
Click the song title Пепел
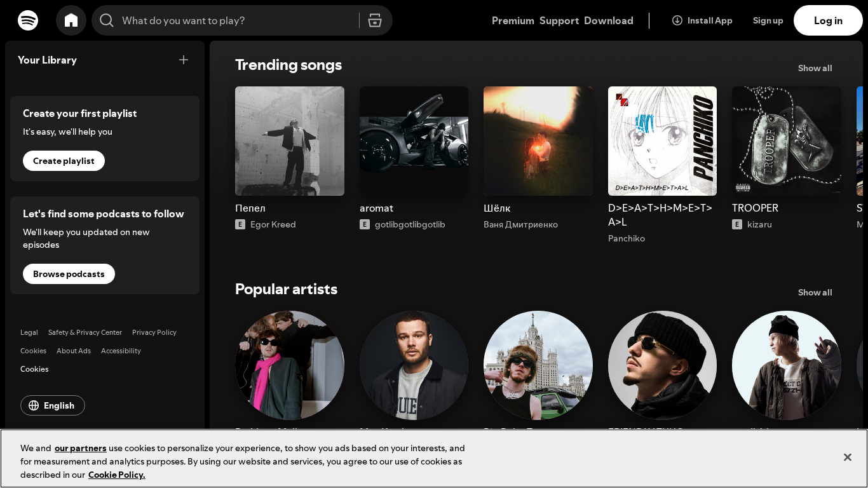(250, 208)
